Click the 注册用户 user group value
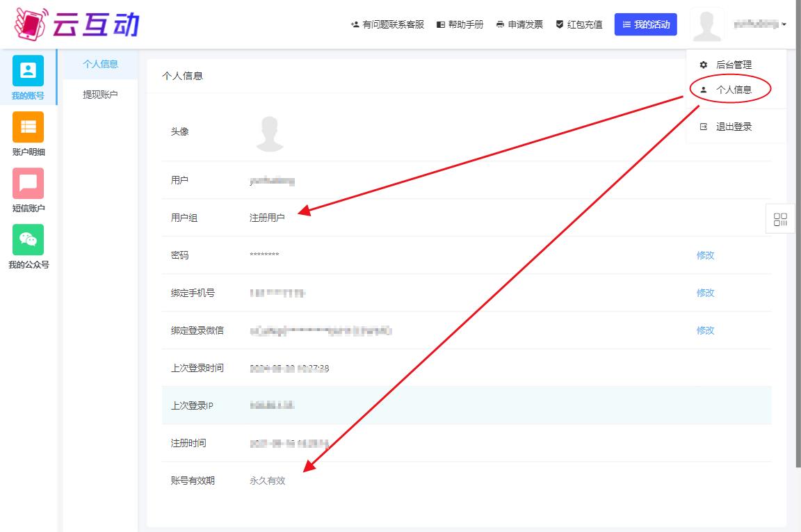This screenshot has width=801, height=532. point(267,218)
